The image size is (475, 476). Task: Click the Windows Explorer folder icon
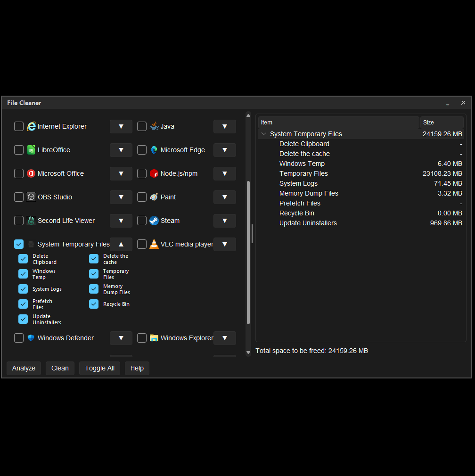(154, 338)
